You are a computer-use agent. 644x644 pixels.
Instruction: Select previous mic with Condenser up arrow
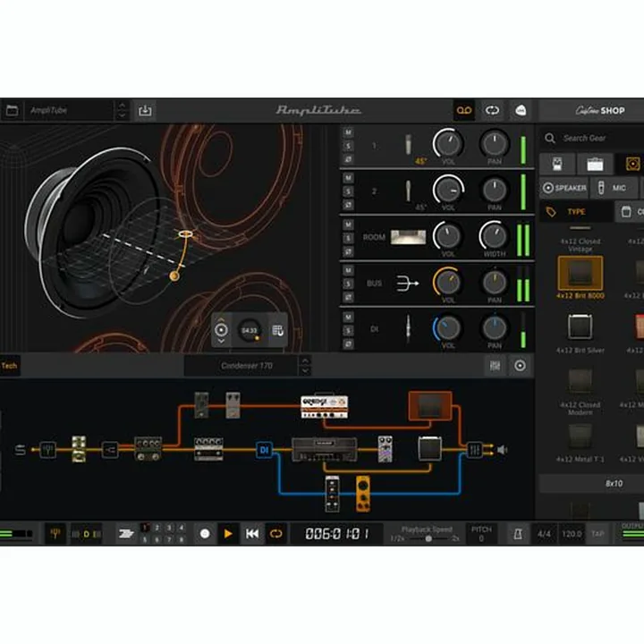tap(305, 360)
